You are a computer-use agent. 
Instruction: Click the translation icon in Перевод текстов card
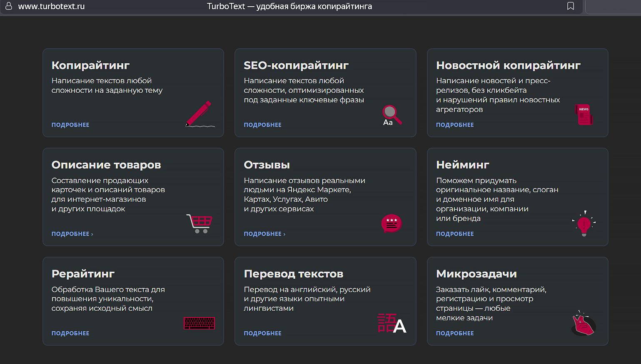pyautogui.click(x=392, y=323)
